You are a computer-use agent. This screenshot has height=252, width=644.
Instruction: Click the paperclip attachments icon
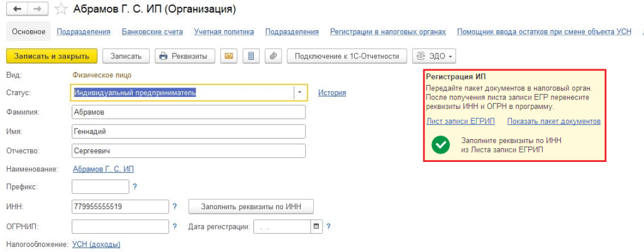tap(273, 56)
